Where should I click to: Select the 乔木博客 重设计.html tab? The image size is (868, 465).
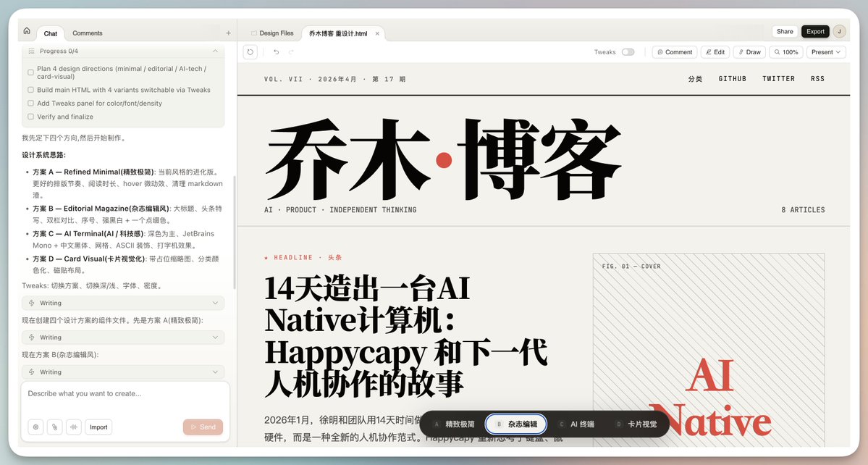pos(337,33)
